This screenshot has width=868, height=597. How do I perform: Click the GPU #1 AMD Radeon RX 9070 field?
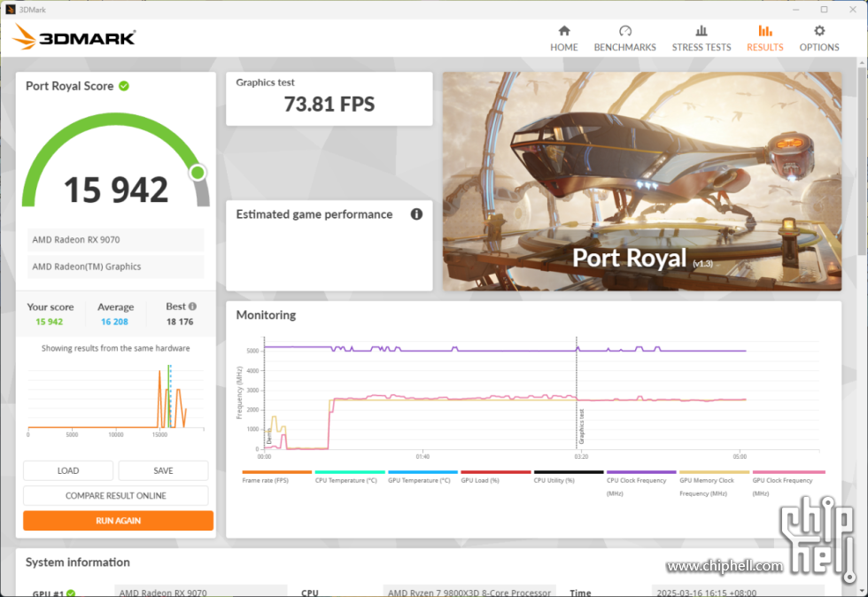pos(200,592)
